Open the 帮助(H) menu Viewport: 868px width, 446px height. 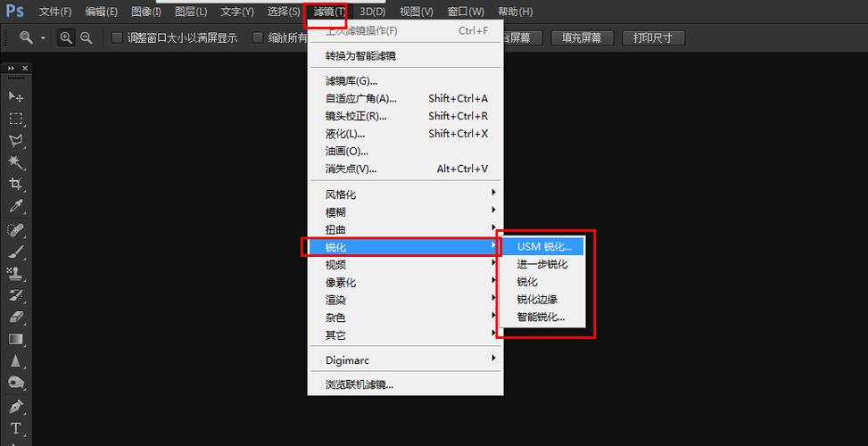point(515,11)
